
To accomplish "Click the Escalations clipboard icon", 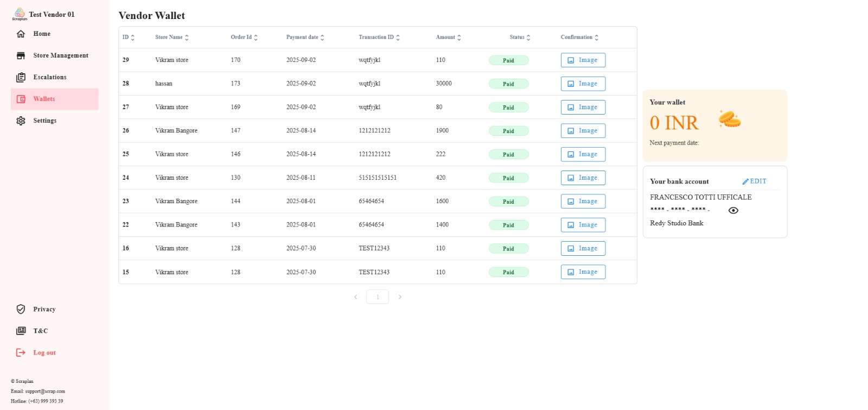I will pos(21,77).
